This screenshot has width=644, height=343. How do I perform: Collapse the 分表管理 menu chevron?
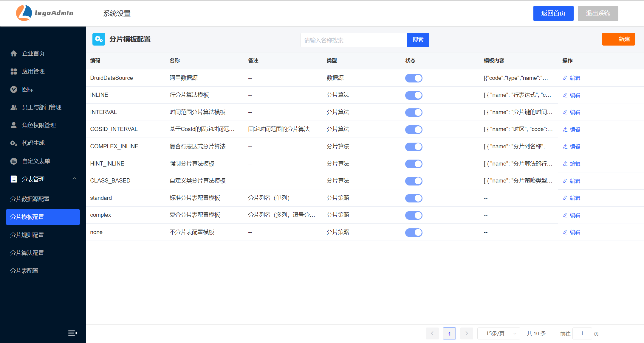coord(75,179)
